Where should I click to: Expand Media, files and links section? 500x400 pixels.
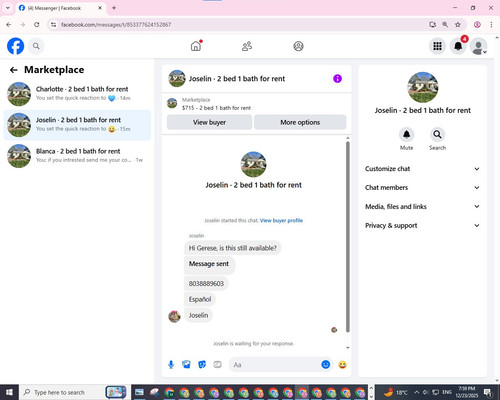(x=422, y=206)
